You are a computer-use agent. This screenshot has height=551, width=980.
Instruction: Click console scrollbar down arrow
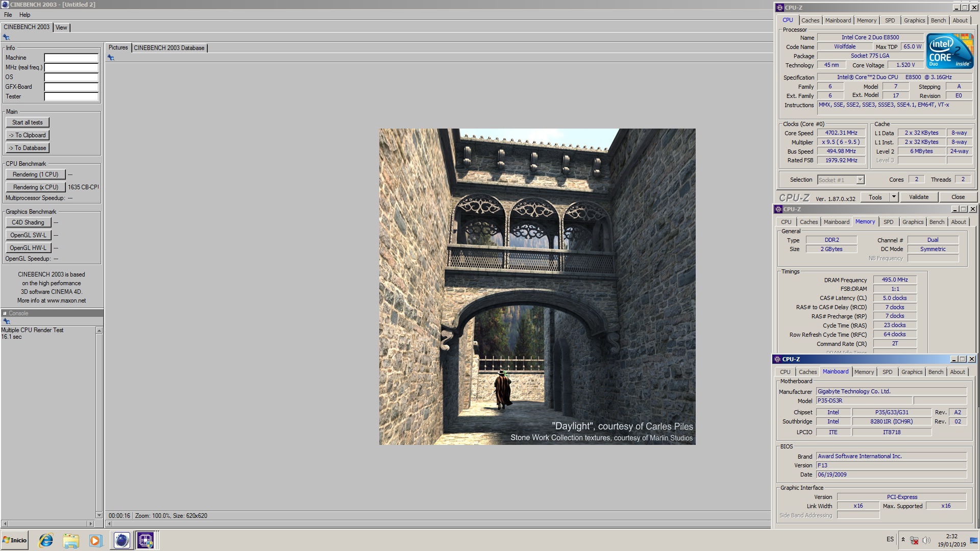click(99, 515)
